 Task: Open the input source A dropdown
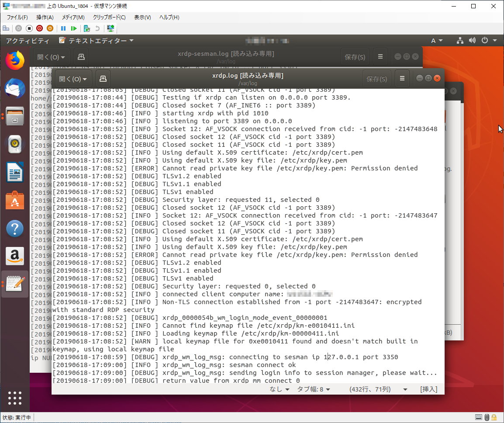click(x=437, y=41)
